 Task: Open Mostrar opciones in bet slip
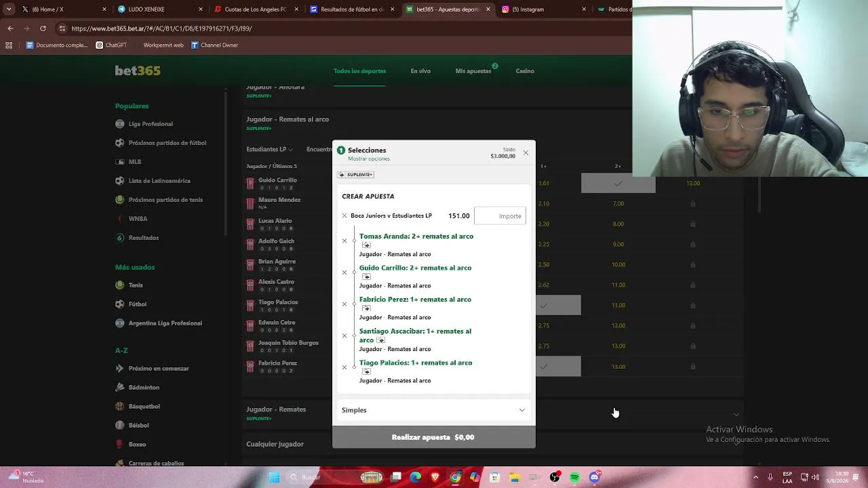pos(369,159)
